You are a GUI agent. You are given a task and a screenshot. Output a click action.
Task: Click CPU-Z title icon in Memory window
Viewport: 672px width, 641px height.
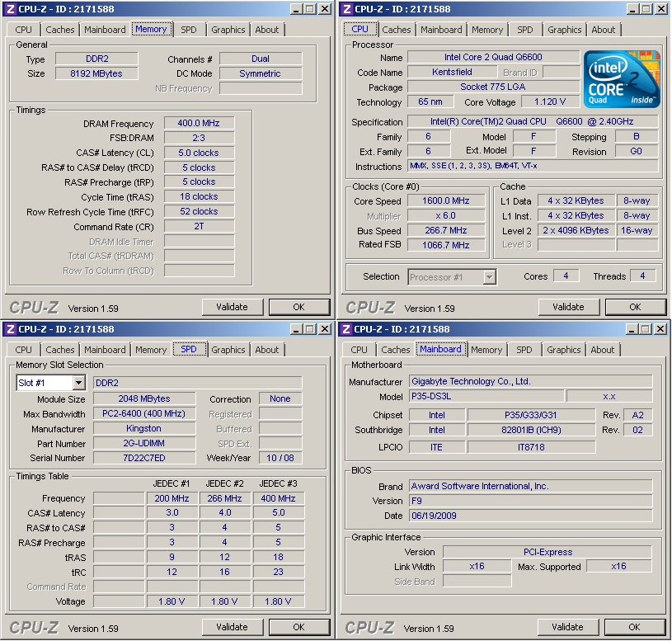pos(11,9)
